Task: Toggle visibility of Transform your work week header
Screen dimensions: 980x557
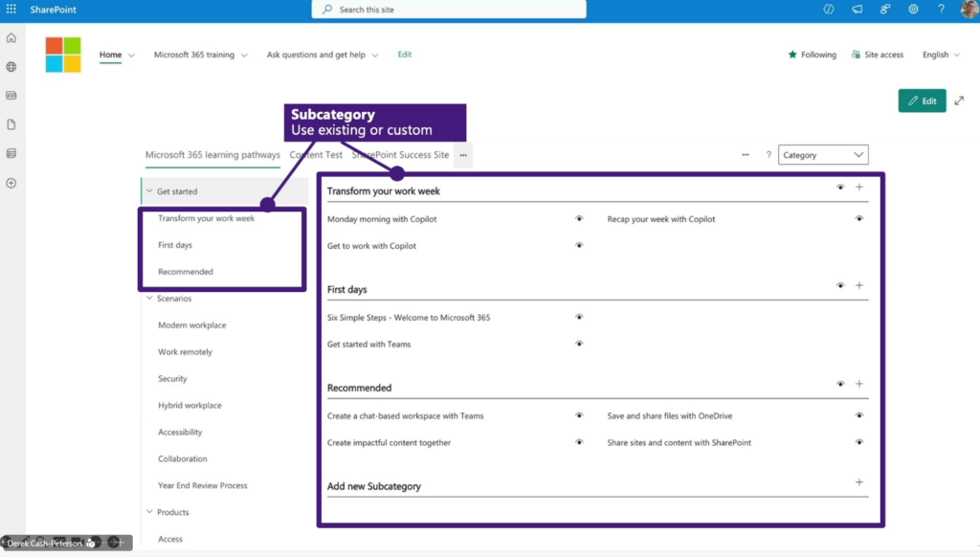Action: pyautogui.click(x=840, y=187)
